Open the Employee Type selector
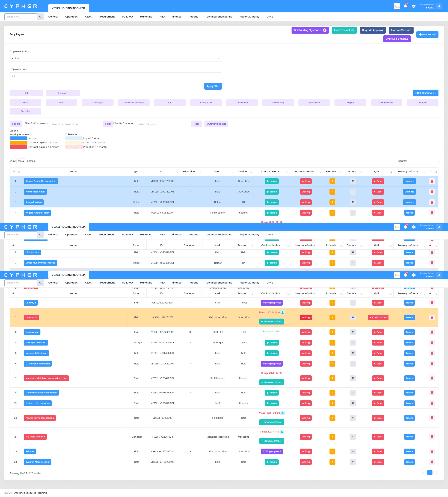448x497 pixels. tap(115, 76)
